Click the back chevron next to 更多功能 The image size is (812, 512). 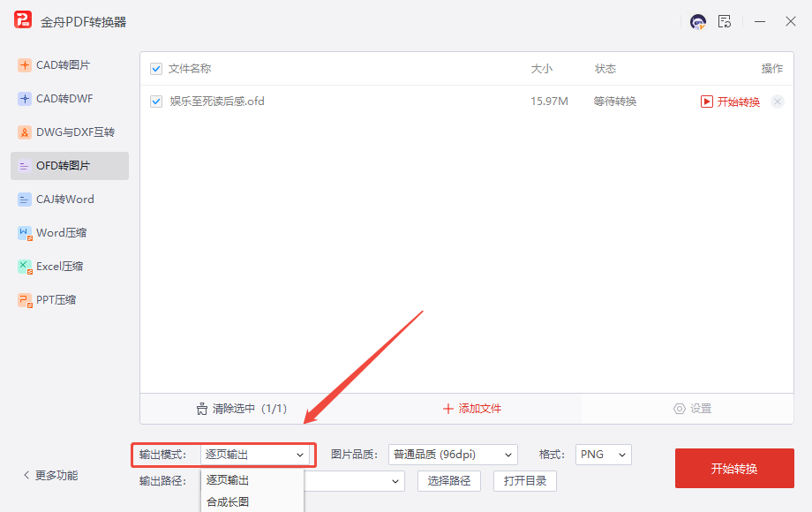[x=26, y=475]
